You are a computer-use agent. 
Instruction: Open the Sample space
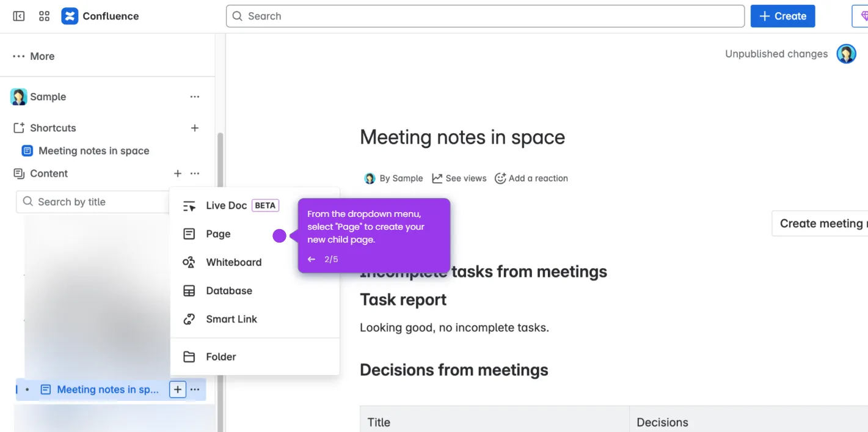[x=48, y=97]
